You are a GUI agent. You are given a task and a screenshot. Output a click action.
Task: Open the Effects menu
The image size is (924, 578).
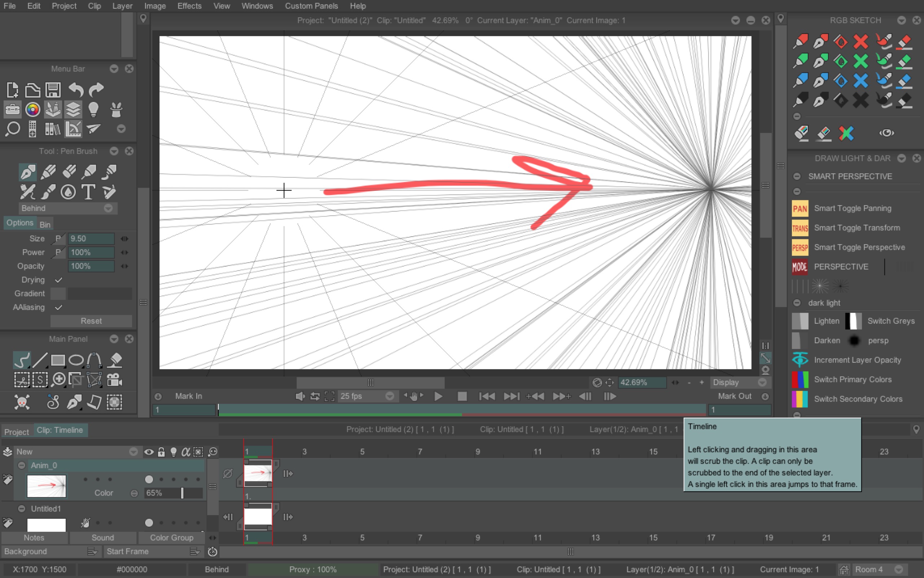point(189,6)
